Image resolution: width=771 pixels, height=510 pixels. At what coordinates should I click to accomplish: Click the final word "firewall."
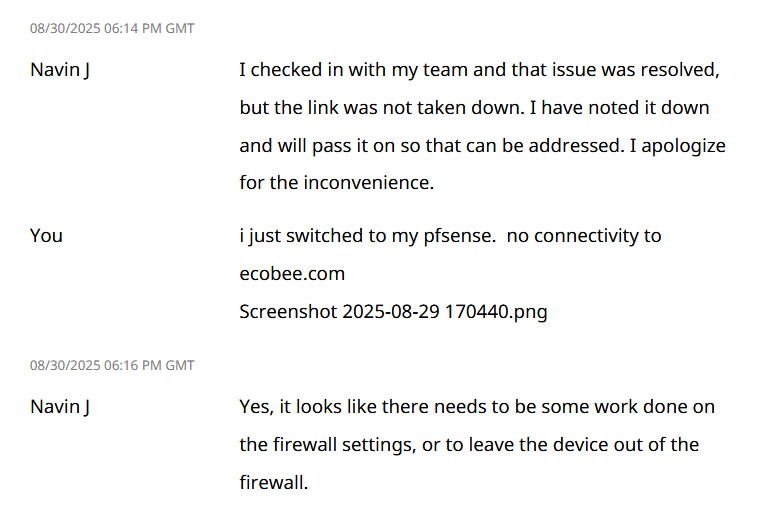coord(273,482)
